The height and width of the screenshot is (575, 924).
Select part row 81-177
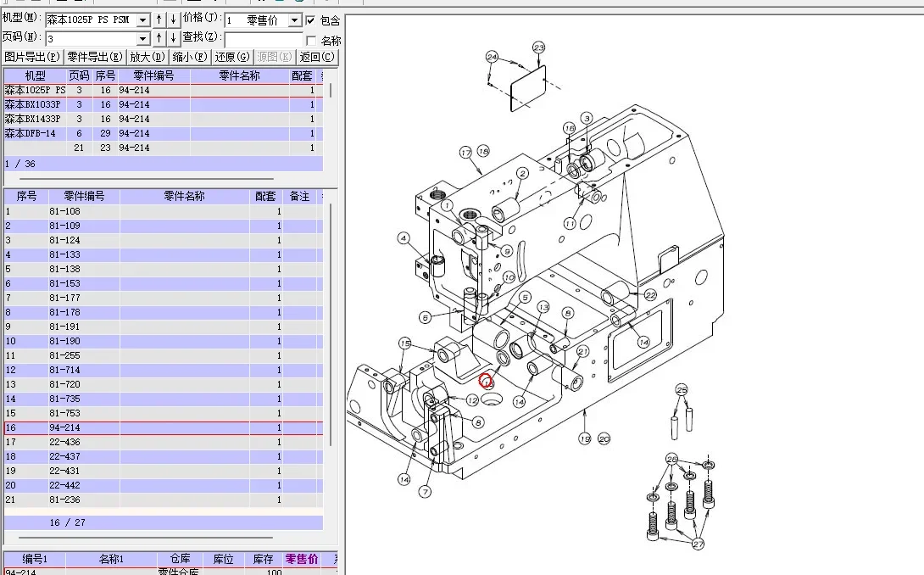coord(164,298)
